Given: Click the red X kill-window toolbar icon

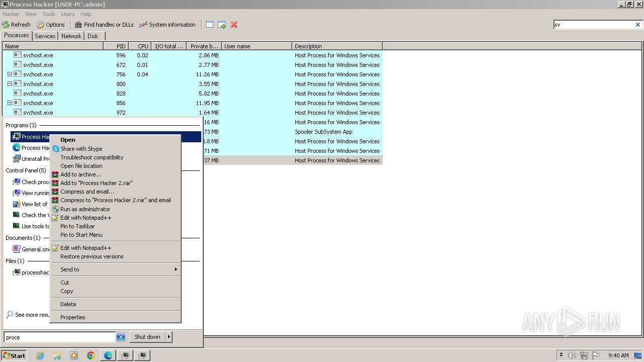Looking at the screenshot, I should tap(234, 25).
